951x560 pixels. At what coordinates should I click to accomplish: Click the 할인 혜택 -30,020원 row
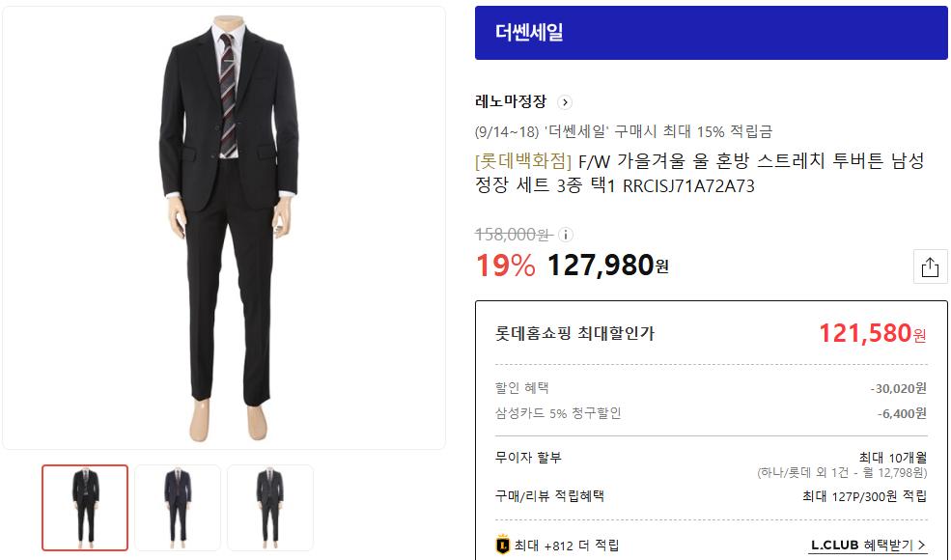(x=711, y=388)
